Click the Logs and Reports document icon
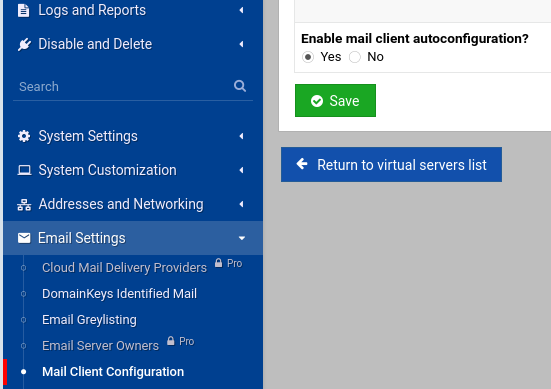Viewport: 551px width, 389px height. [24, 10]
